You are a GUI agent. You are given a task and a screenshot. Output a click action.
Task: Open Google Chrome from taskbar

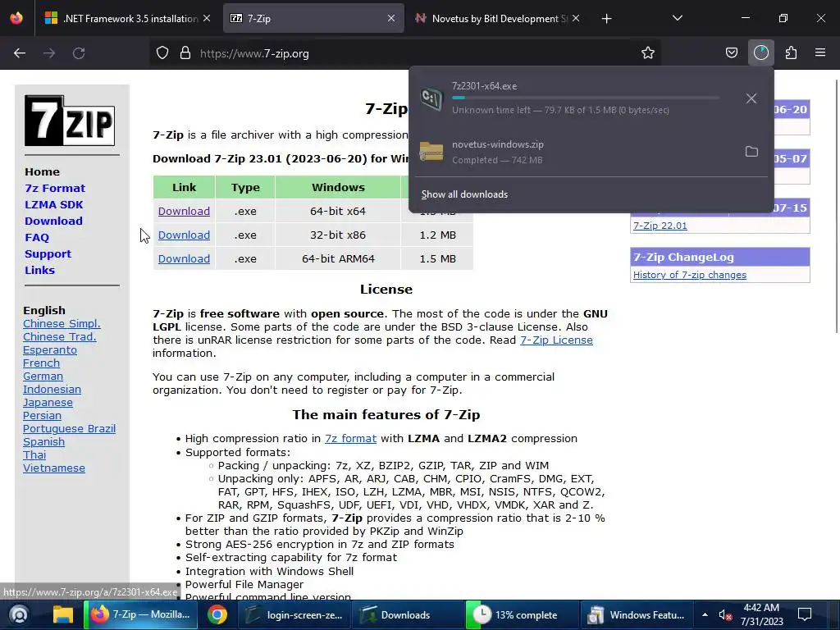(x=217, y=615)
